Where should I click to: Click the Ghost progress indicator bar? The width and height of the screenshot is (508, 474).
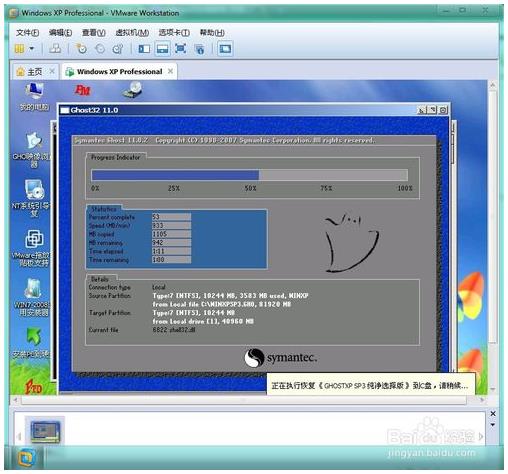(249, 175)
